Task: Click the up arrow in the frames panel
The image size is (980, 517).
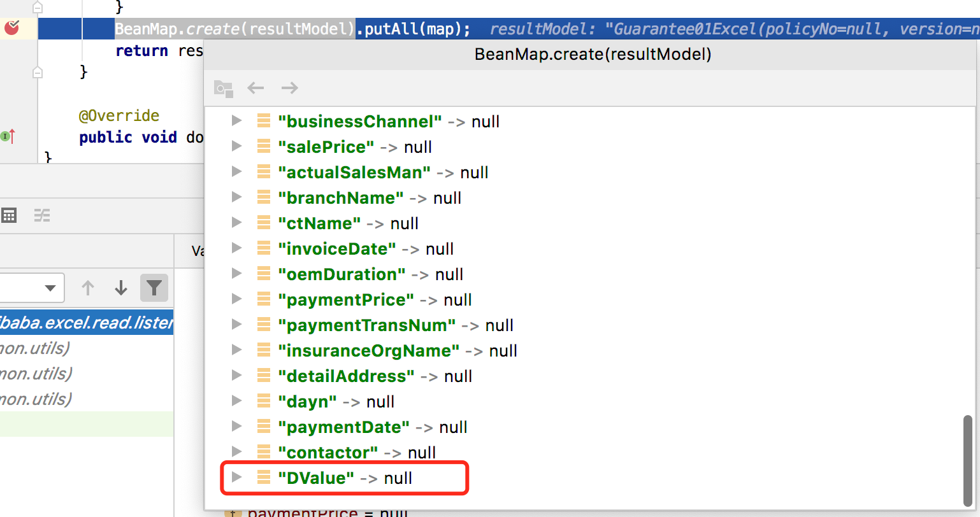Action: pos(88,288)
